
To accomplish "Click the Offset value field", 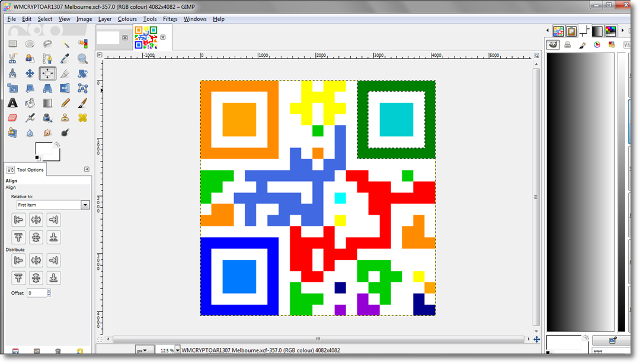I will 37,293.
